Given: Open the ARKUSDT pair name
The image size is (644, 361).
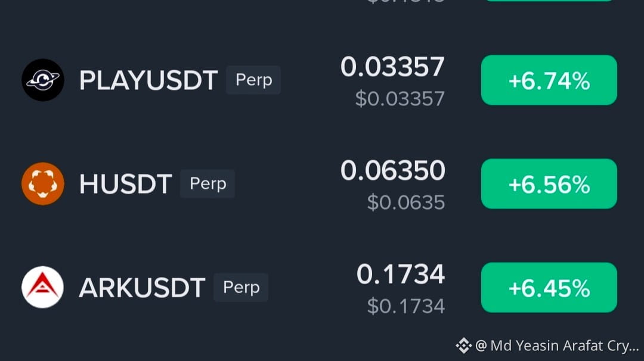Looking at the screenshot, I should (142, 288).
